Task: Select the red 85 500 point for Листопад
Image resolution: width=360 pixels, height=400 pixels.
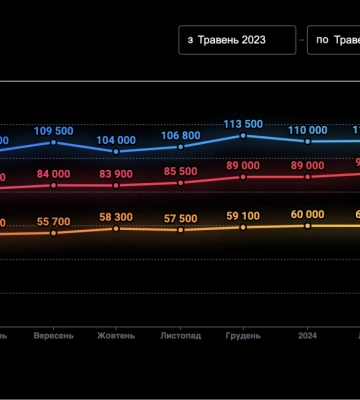Action: (x=180, y=183)
